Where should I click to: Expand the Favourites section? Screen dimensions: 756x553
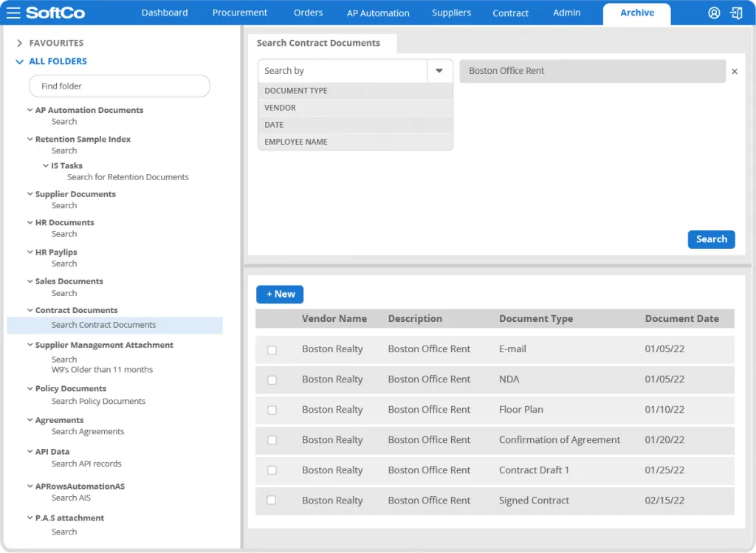point(19,44)
